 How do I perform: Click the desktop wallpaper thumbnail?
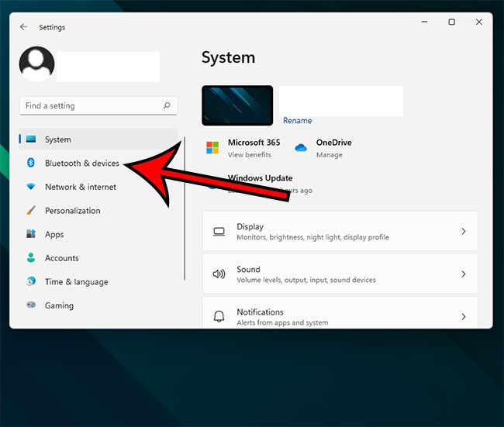tap(237, 105)
